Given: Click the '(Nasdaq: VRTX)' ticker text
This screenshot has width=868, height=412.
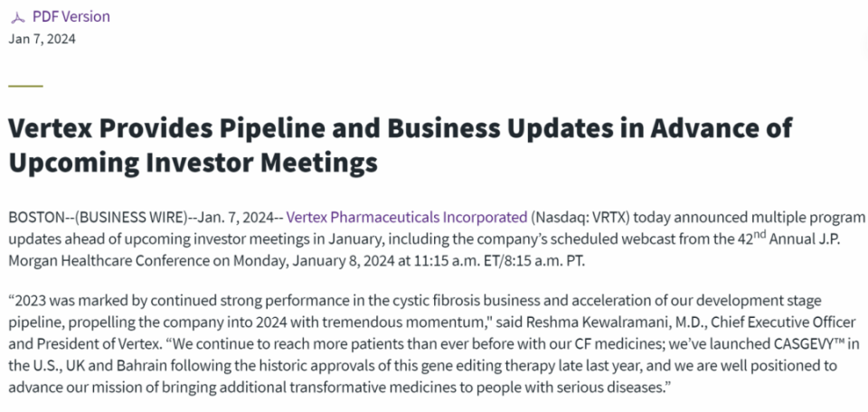Looking at the screenshot, I should (x=582, y=218).
